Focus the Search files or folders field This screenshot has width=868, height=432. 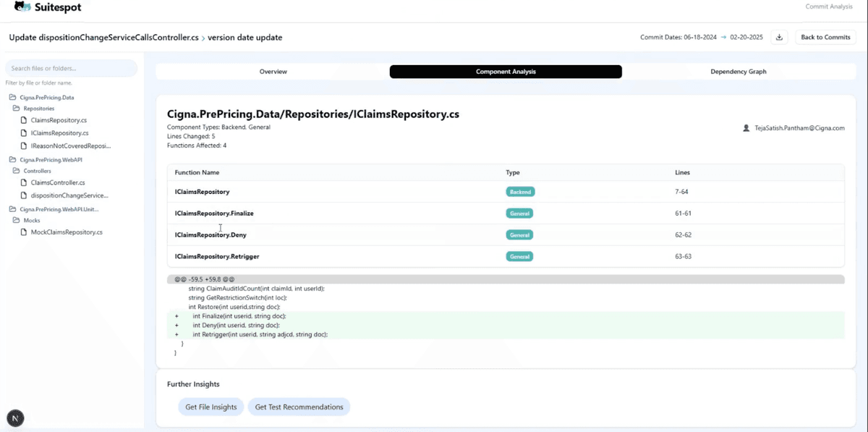pos(71,69)
